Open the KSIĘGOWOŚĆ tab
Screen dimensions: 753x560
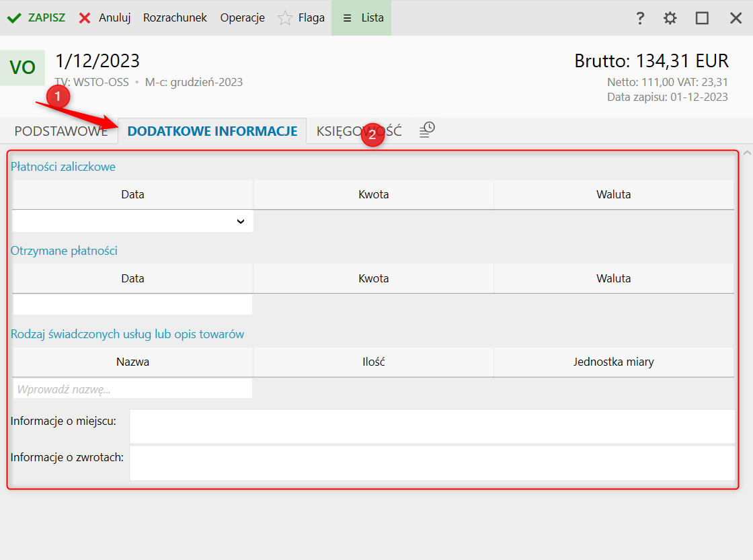coord(359,131)
